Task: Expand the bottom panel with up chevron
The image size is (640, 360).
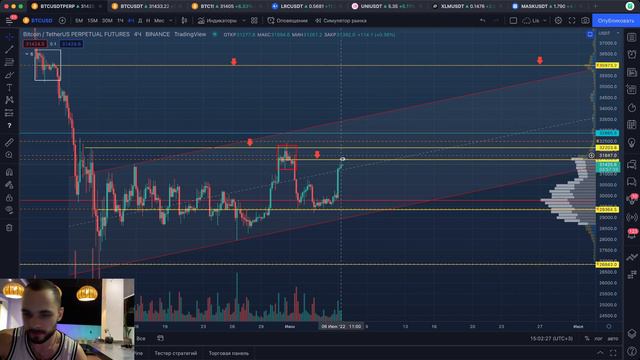Action: 600,353
